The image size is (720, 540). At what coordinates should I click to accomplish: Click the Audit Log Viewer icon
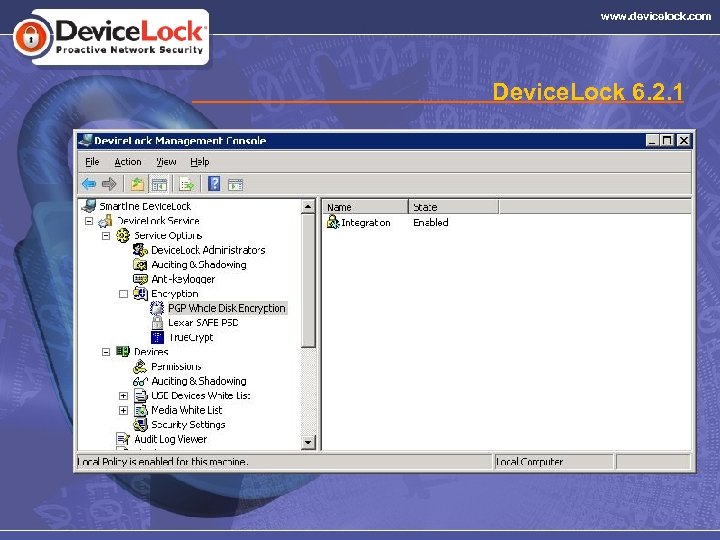pos(123,439)
